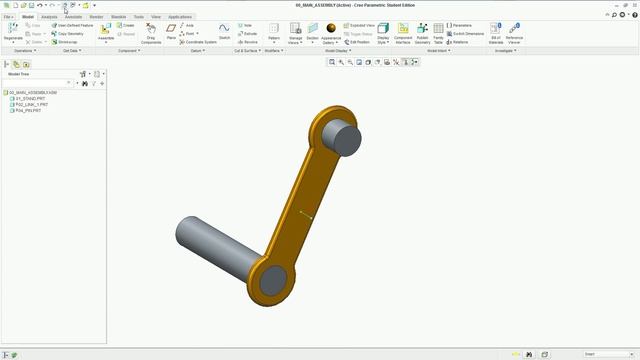Switch to the Tools tab
This screenshot has width=640, height=360.
(x=139, y=17)
